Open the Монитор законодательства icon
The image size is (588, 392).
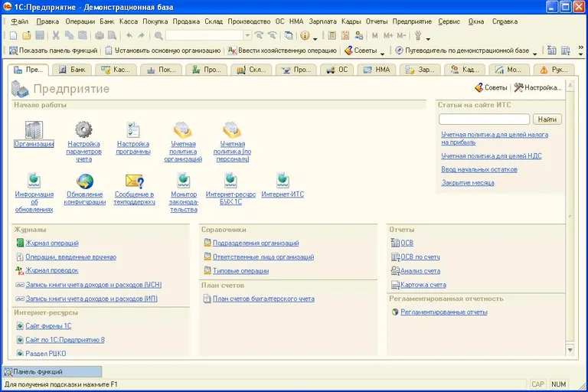coord(183,181)
